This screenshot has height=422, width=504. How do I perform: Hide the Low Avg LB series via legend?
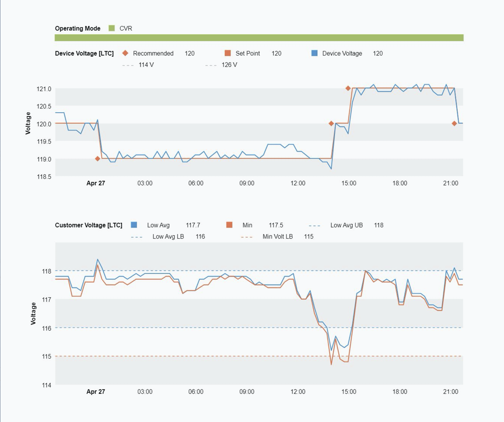point(167,237)
